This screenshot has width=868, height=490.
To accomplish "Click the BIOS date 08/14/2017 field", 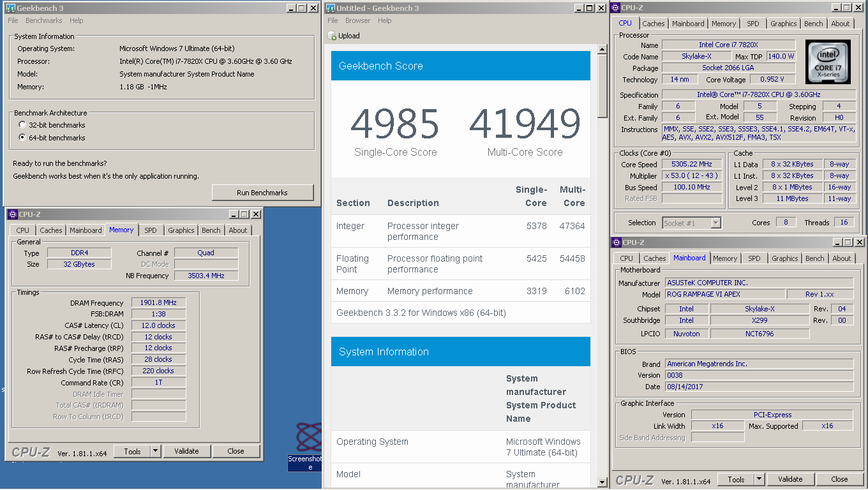I will (759, 387).
